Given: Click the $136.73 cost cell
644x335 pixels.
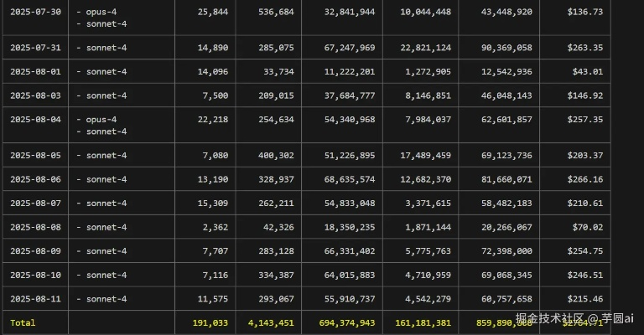Looking at the screenshot, I should click(x=584, y=12).
